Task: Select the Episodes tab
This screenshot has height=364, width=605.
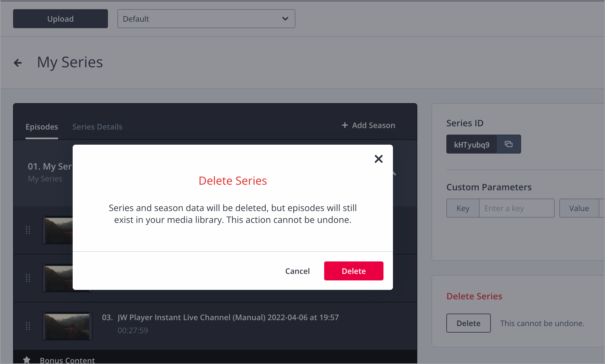Action: [42, 127]
